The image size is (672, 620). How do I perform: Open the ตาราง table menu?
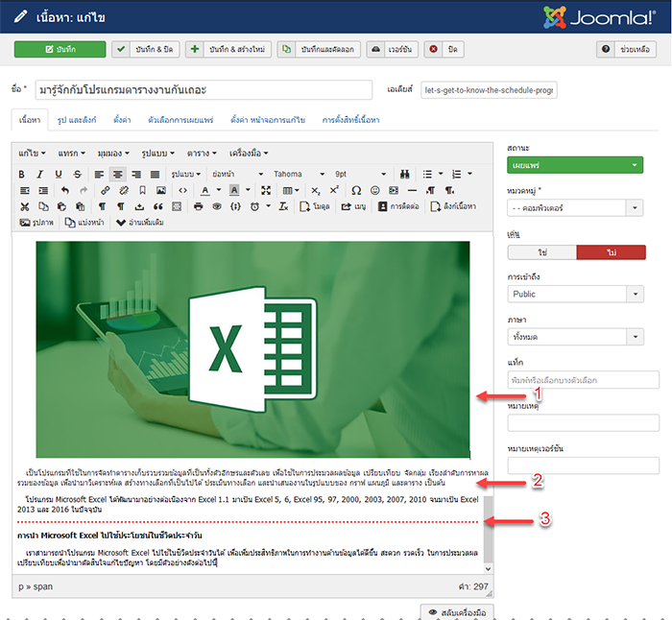(x=202, y=154)
